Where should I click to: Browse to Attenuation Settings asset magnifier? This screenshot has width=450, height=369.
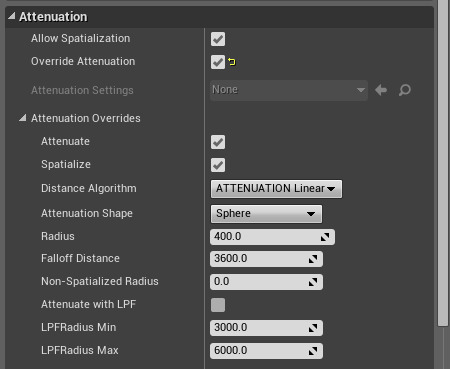tap(405, 90)
